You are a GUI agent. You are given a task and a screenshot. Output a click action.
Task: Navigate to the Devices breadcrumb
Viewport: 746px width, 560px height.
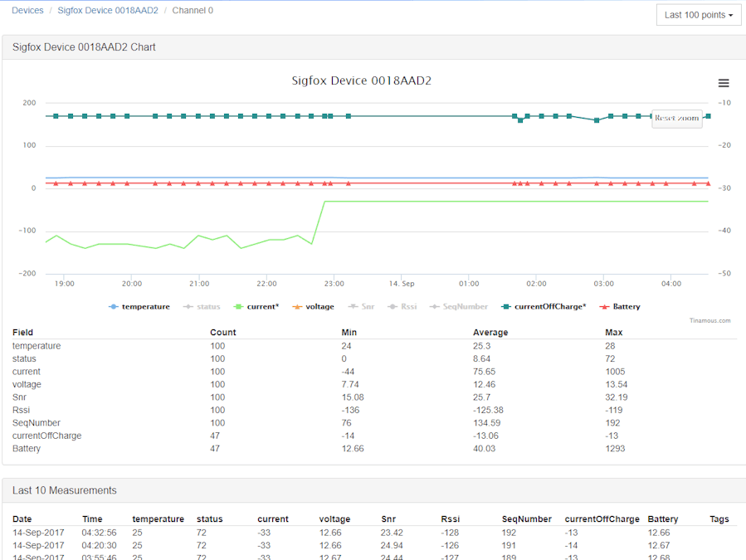27,10
